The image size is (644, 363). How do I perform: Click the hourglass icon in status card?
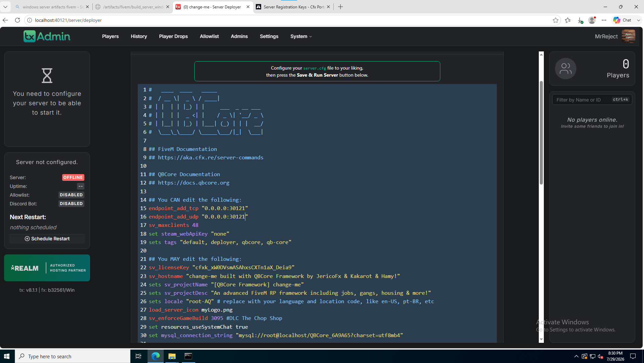click(47, 75)
